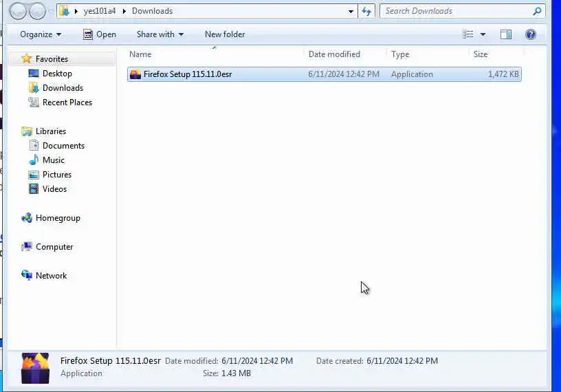Open the Help question mark icon
The width and height of the screenshot is (561, 392).
coord(531,34)
